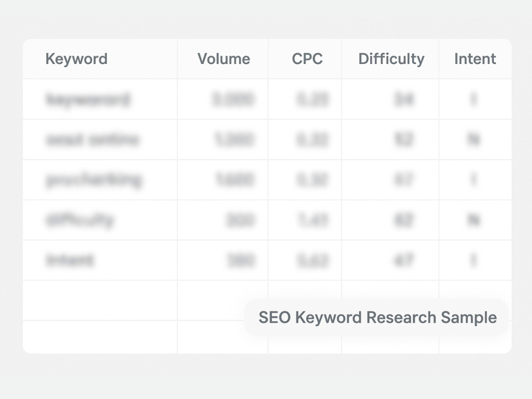This screenshot has height=399, width=532.
Task: Select the CPC cell in the second data row
Action: (305, 139)
